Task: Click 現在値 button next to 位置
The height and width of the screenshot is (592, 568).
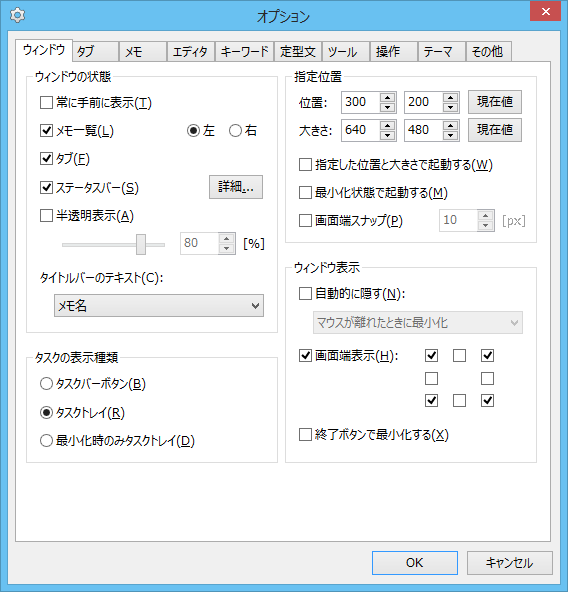Action: click(495, 102)
